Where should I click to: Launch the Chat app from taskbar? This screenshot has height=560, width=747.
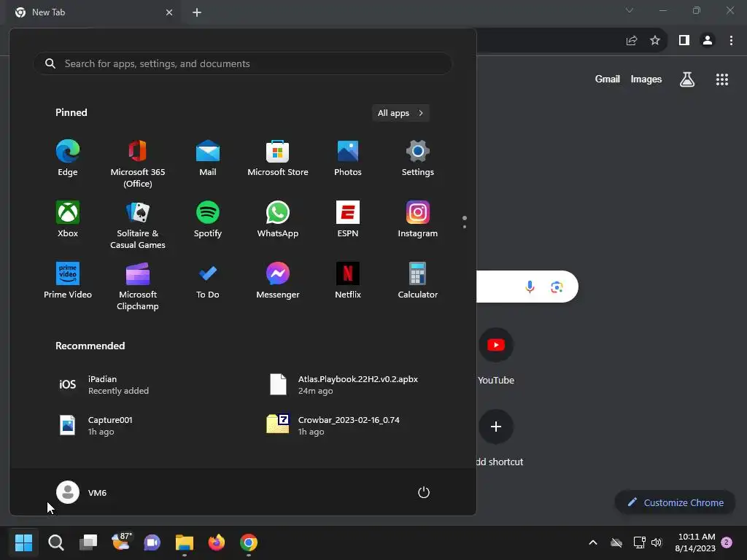pyautogui.click(x=152, y=542)
